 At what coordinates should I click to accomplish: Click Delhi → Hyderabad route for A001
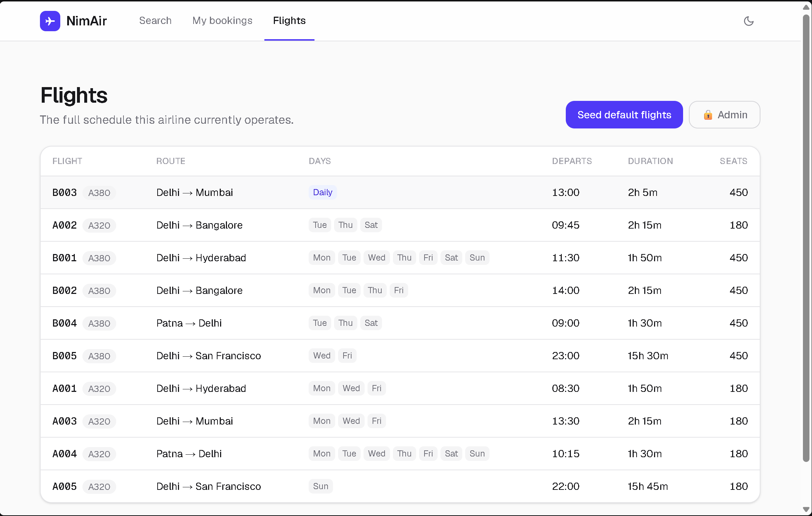coord(201,388)
